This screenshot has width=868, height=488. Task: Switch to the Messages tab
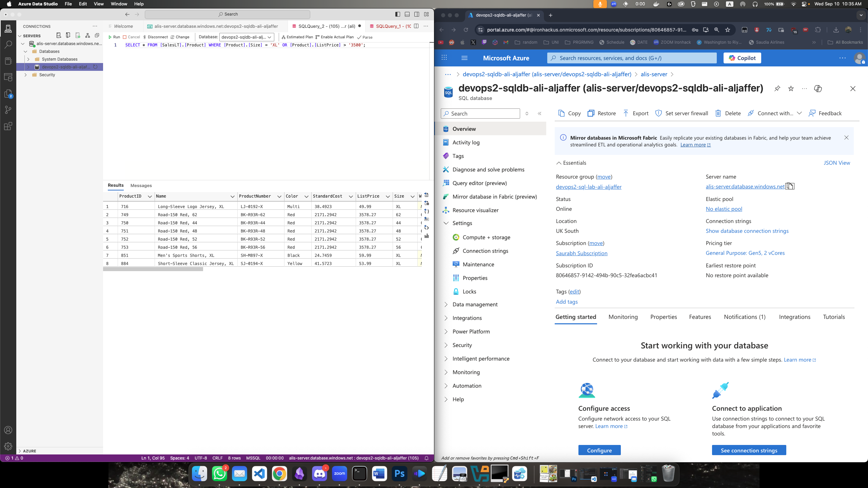coord(141,185)
